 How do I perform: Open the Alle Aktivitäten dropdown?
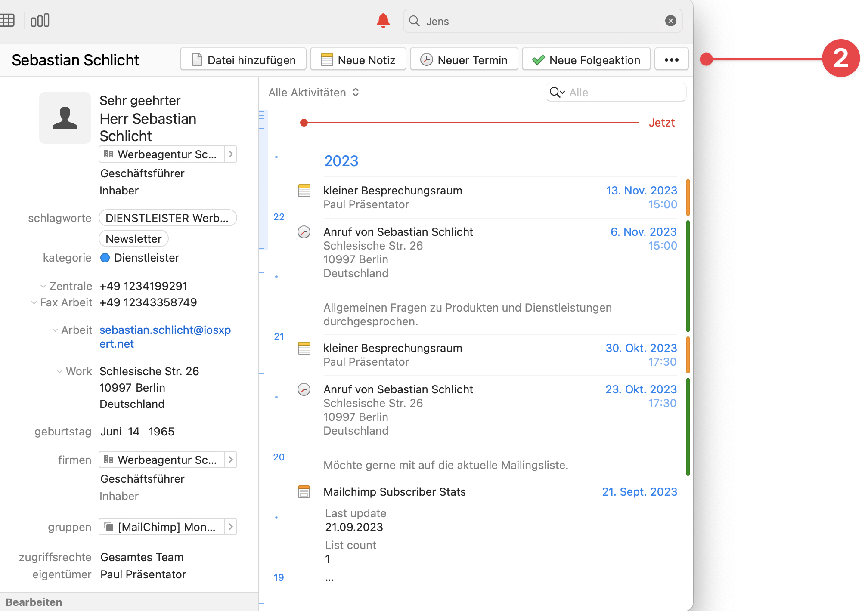pyautogui.click(x=313, y=92)
